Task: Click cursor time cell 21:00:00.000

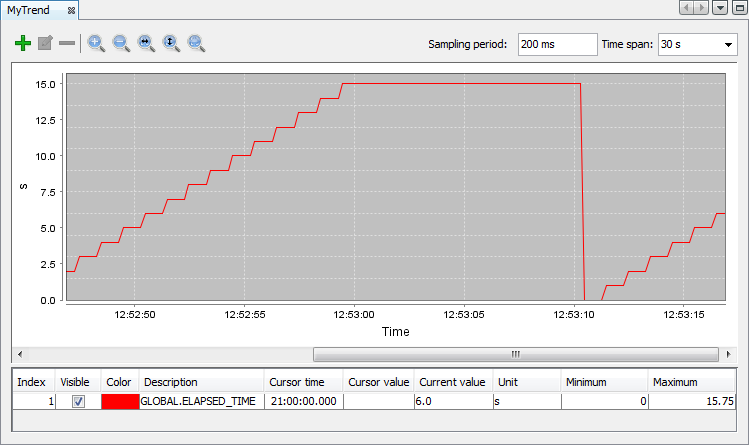Action: click(303, 402)
